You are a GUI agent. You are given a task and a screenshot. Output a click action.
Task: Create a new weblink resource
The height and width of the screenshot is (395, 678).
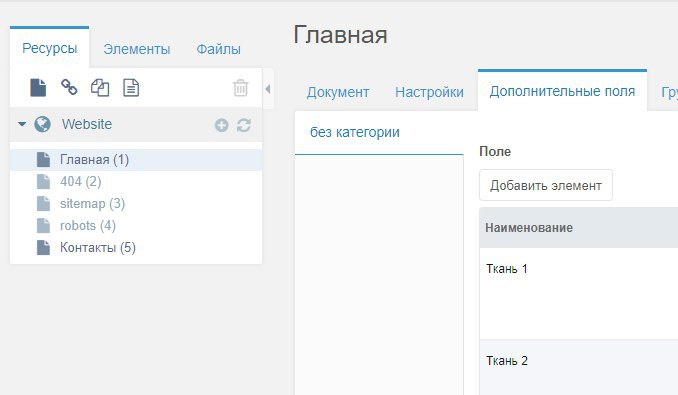[x=69, y=87]
